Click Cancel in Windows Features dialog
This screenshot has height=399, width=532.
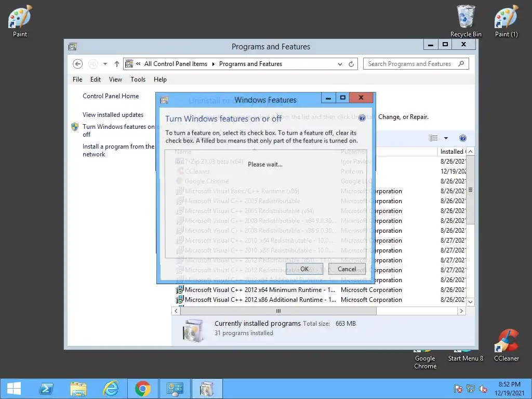coord(347,269)
